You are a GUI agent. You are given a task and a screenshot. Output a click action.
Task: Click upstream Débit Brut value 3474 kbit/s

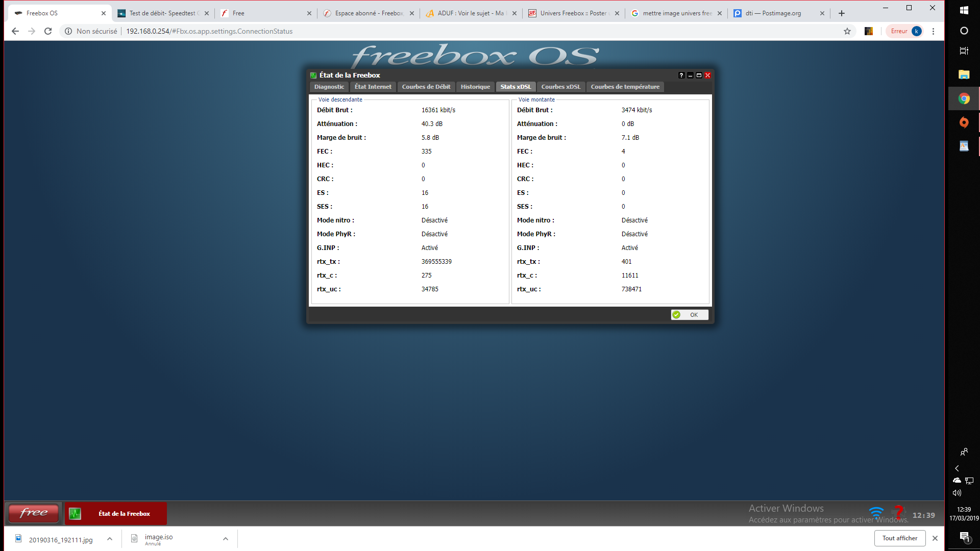click(x=636, y=110)
